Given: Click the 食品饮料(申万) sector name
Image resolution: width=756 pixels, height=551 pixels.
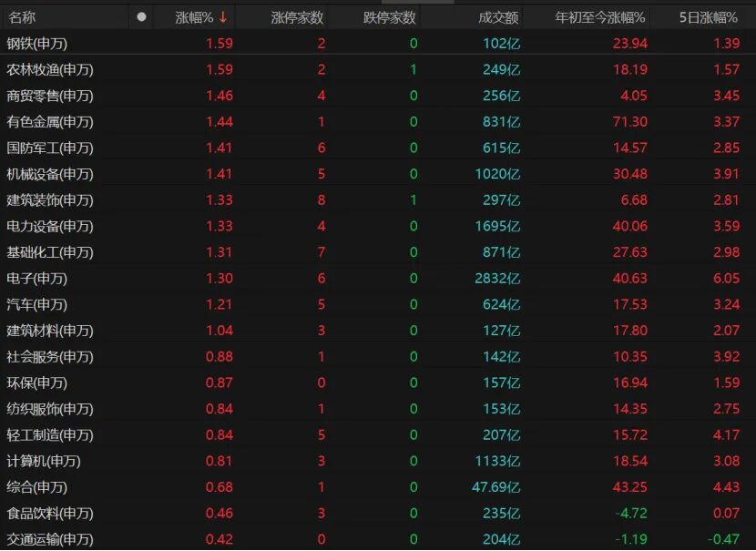Looking at the screenshot, I should pyautogui.click(x=50, y=513).
